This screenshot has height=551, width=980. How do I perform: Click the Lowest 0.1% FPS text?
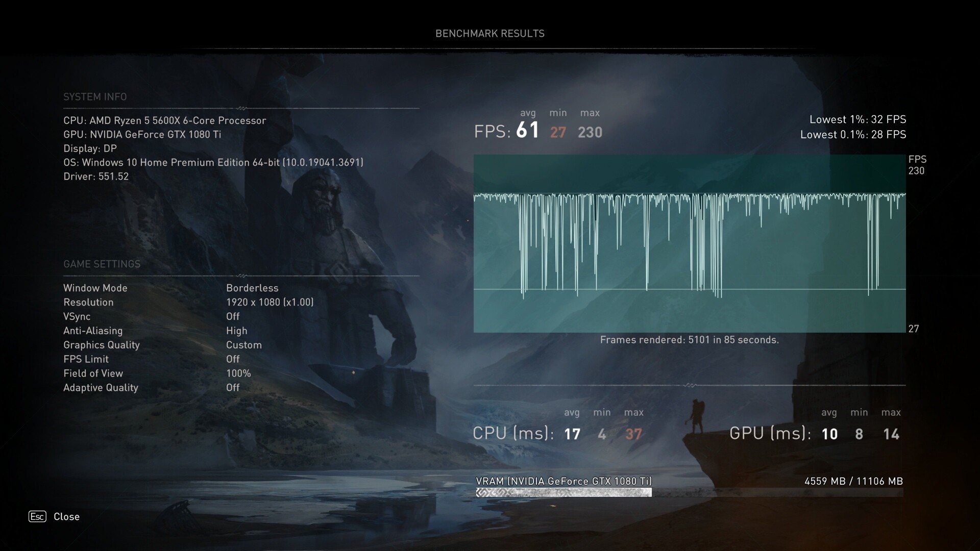tap(853, 135)
